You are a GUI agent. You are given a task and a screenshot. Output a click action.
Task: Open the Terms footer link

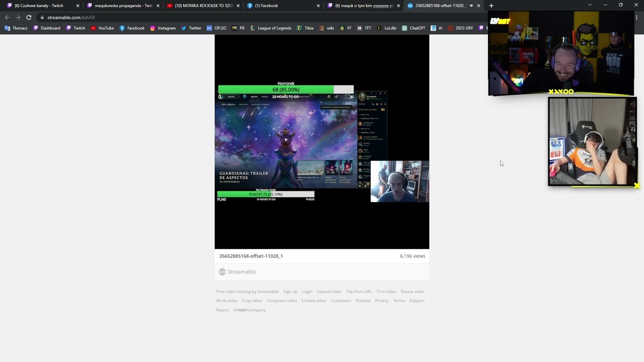click(x=398, y=301)
